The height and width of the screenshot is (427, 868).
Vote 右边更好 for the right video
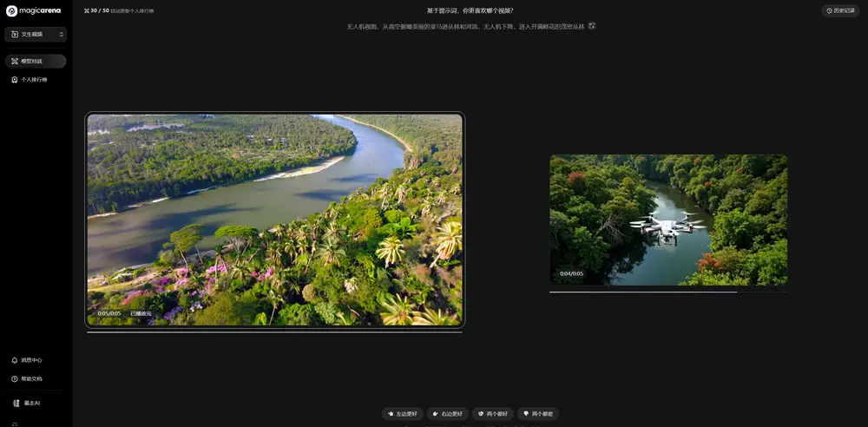(447, 414)
